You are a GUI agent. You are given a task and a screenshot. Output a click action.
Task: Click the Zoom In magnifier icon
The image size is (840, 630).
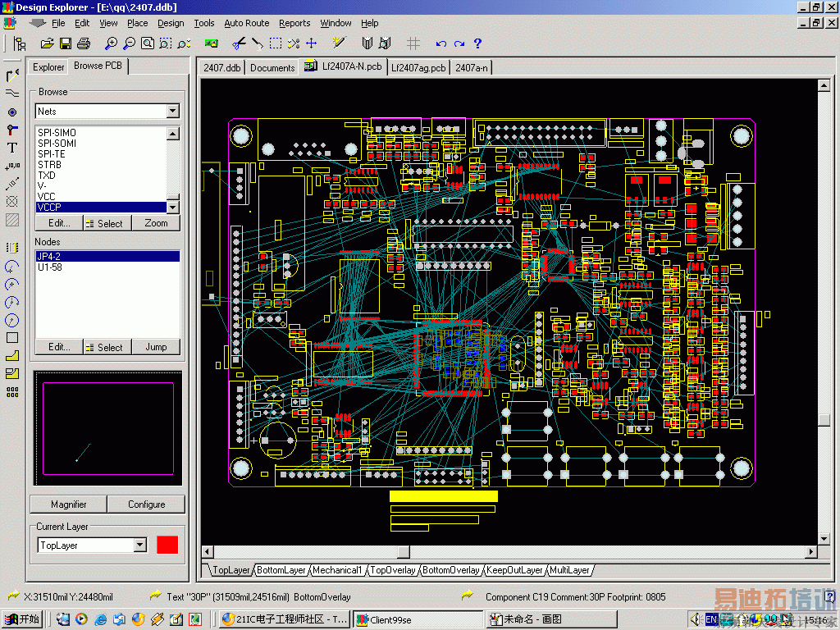pos(111,43)
